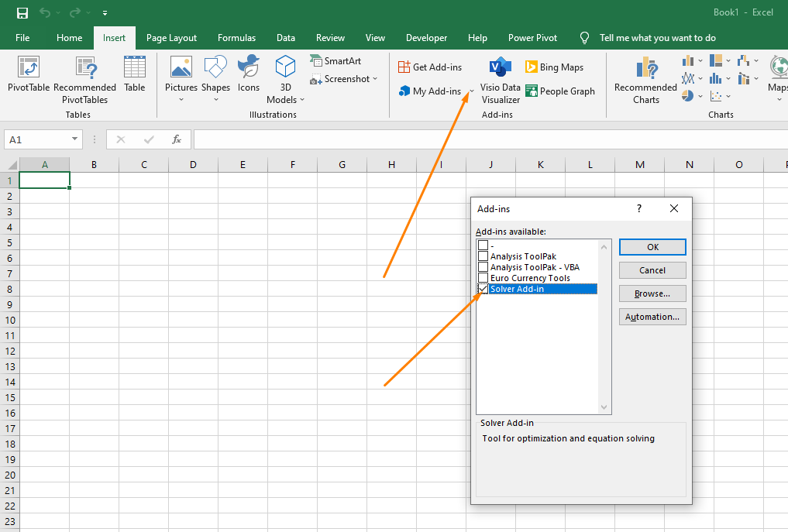This screenshot has width=788, height=532.
Task: Expand the My Add-ins dropdown arrow
Action: 471,91
